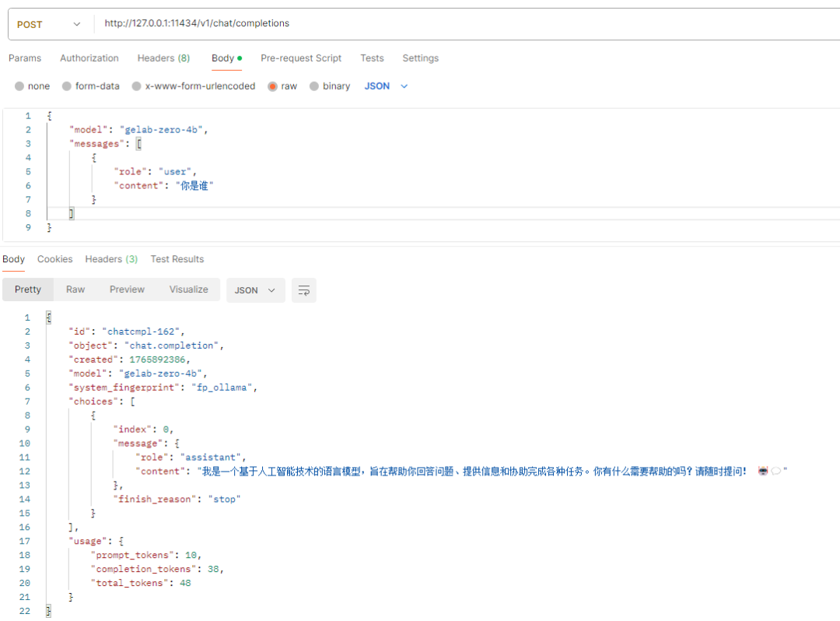Open the POST method dropdown
840x621 pixels.
[x=49, y=24]
